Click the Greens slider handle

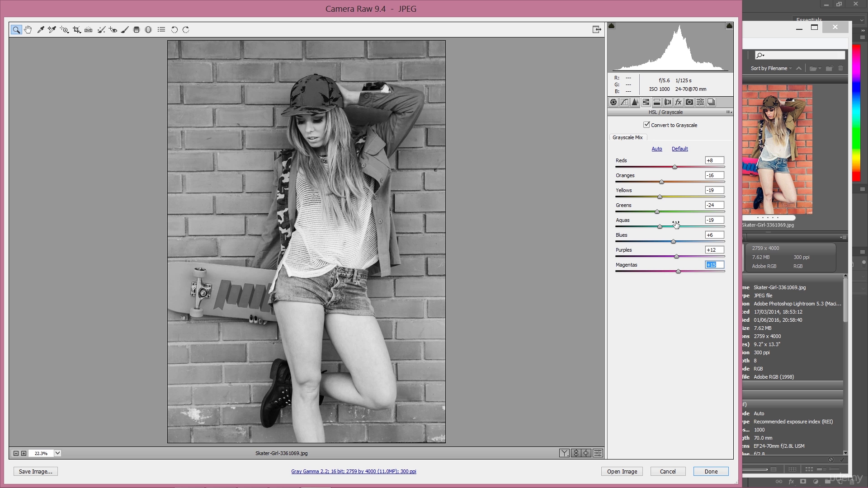click(x=657, y=211)
